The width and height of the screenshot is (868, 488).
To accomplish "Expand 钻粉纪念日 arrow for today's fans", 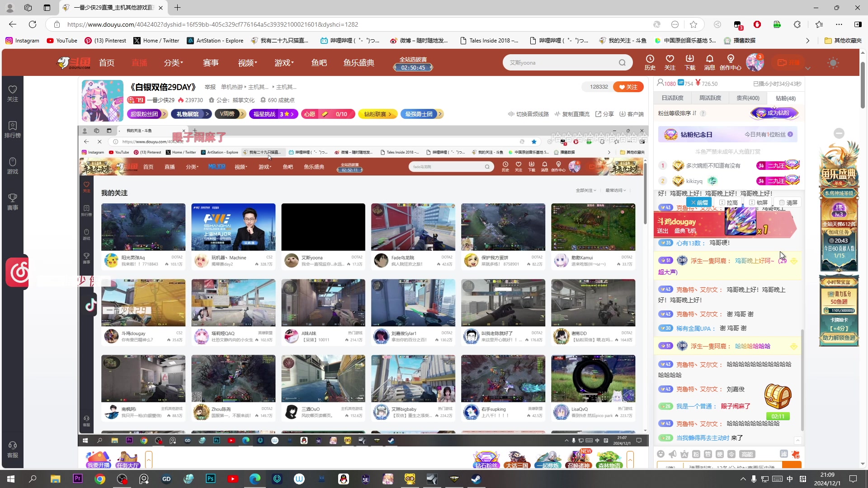I will pos(790,134).
